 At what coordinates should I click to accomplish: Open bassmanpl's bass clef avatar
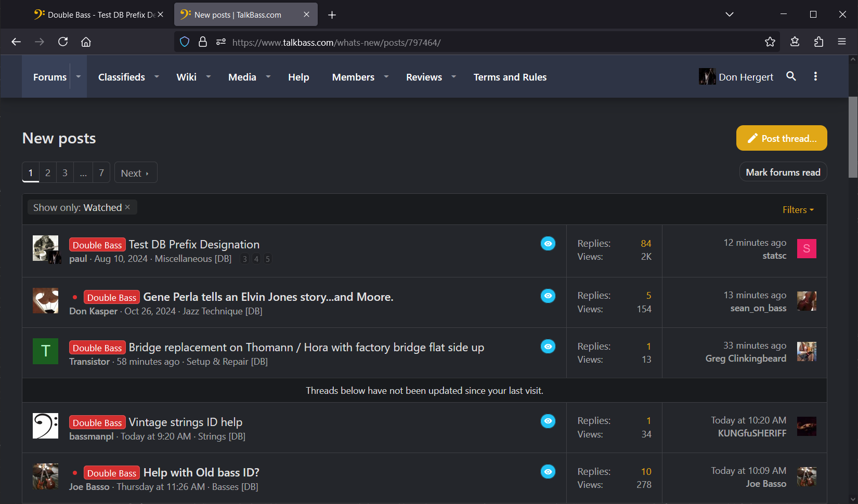[x=45, y=426]
